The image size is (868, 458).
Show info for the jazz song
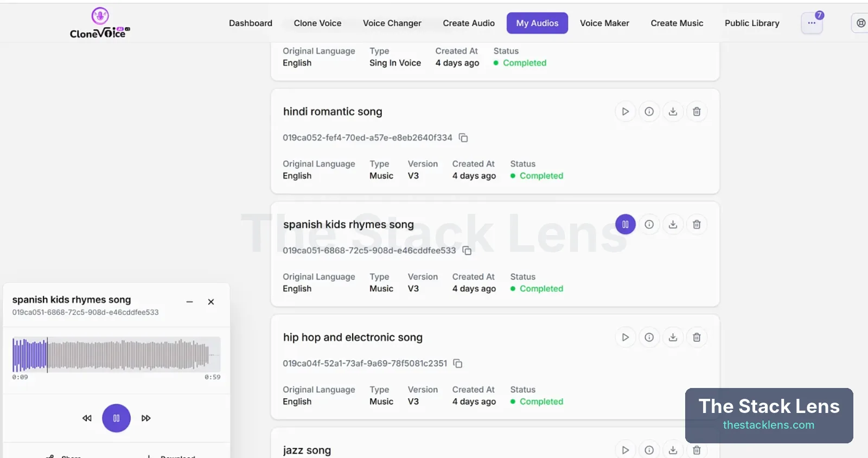pos(649,450)
